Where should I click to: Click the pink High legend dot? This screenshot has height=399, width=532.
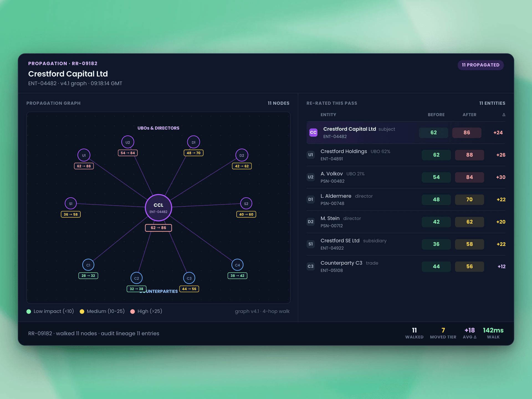tap(132, 311)
